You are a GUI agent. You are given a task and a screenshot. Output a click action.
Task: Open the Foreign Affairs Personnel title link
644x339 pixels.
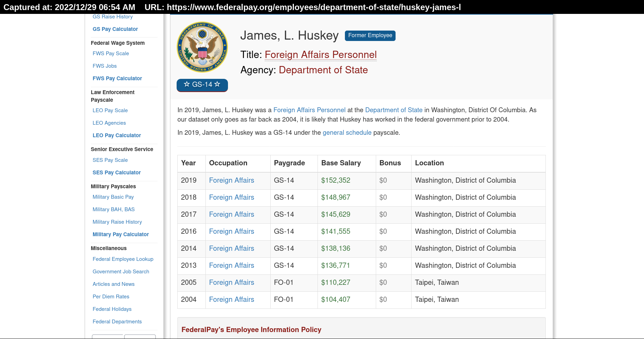tap(321, 55)
